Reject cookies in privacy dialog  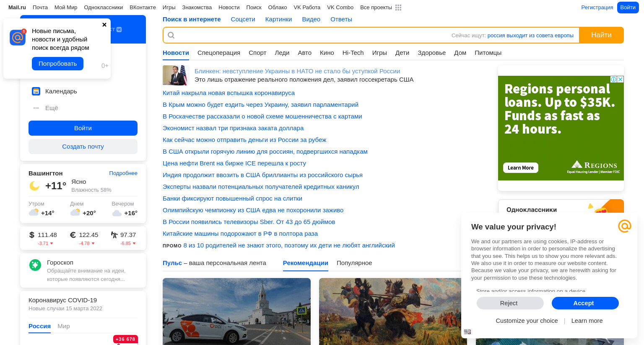tap(510, 303)
